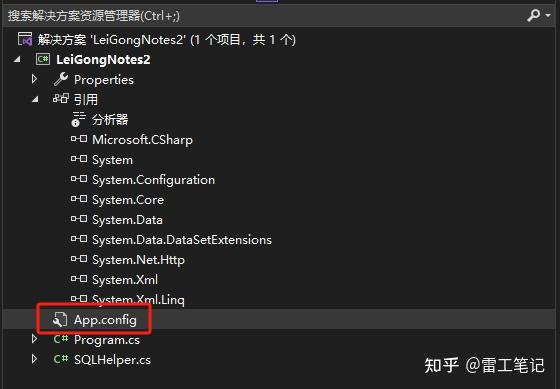560x389 pixels.
Task: Select the System.Configuration reference
Action: point(154,180)
